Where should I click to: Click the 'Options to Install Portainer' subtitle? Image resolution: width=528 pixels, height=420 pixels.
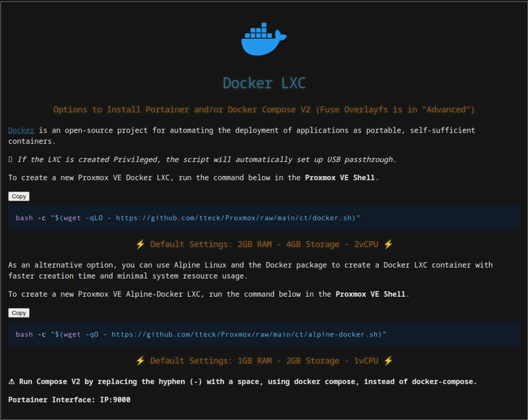[264, 109]
